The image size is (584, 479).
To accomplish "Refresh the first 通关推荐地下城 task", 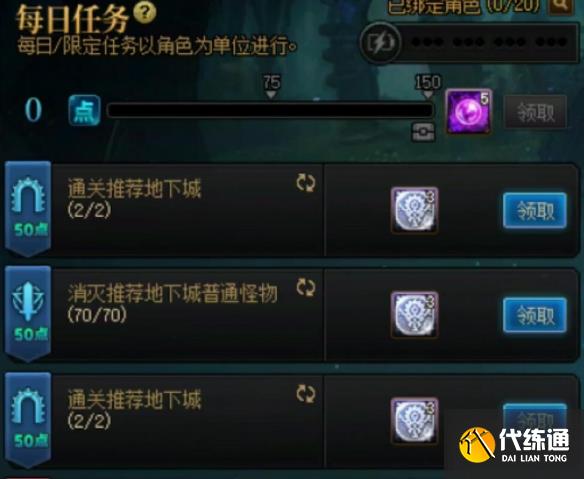I will 306,183.
